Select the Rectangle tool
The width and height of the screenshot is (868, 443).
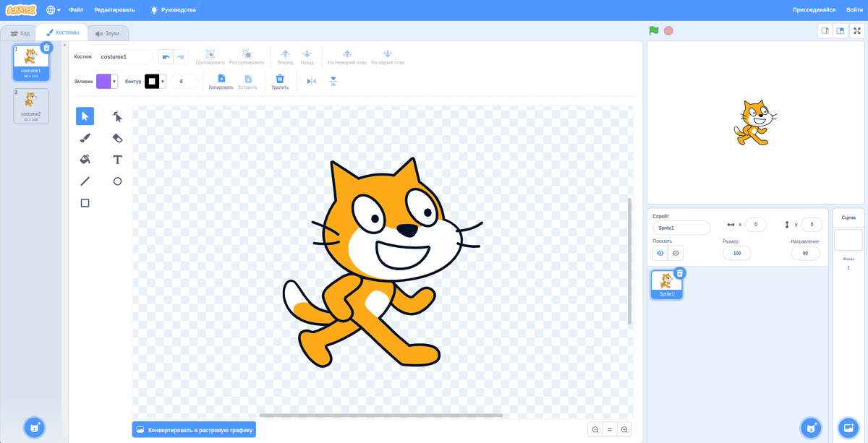click(x=85, y=203)
